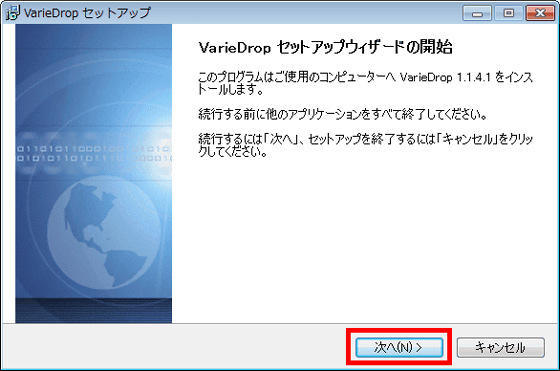
Task: Click the title bar text VarieDrop セットアップ
Action: [88, 13]
